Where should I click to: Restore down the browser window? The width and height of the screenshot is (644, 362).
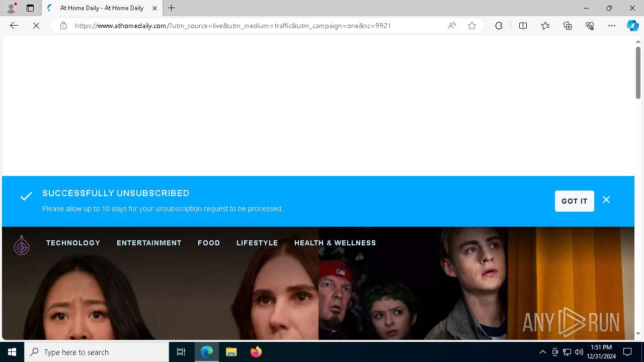[609, 8]
